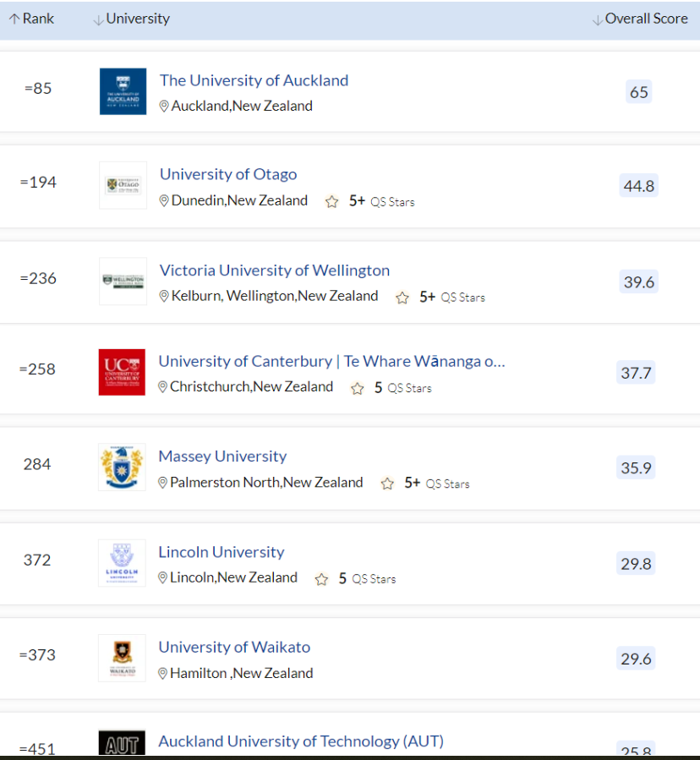This screenshot has height=760, width=700.
Task: Sort by University column header
Action: pyautogui.click(x=131, y=19)
